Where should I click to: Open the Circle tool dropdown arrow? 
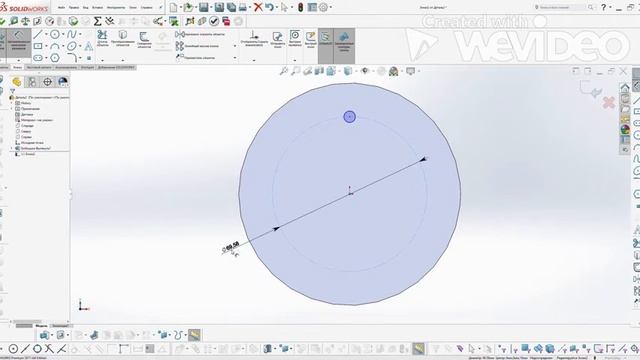pyautogui.click(x=63, y=34)
